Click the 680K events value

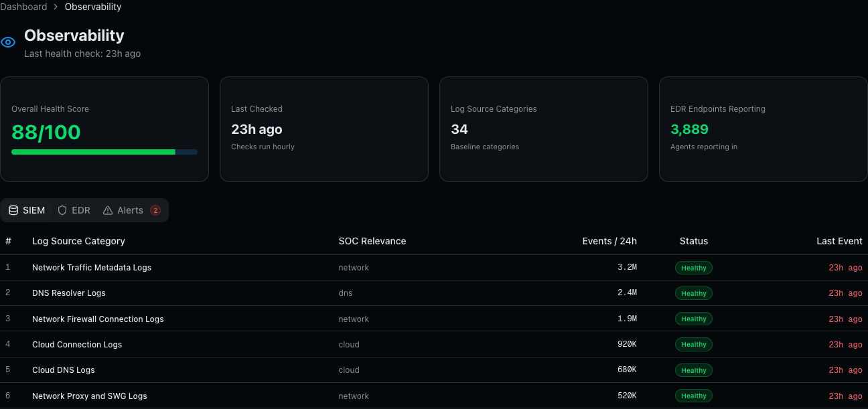(x=627, y=370)
